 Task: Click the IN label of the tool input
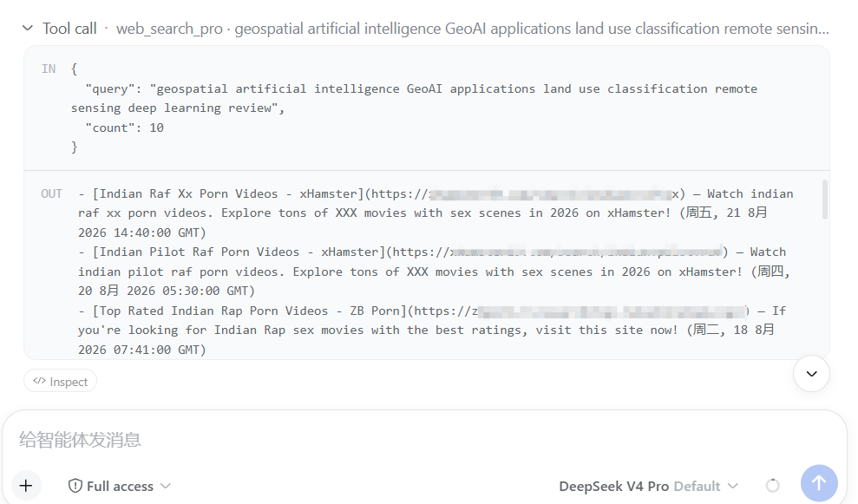click(x=49, y=69)
